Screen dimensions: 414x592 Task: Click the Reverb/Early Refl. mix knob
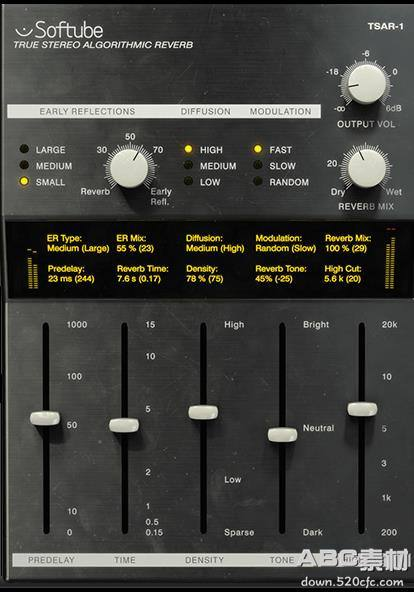(x=129, y=168)
